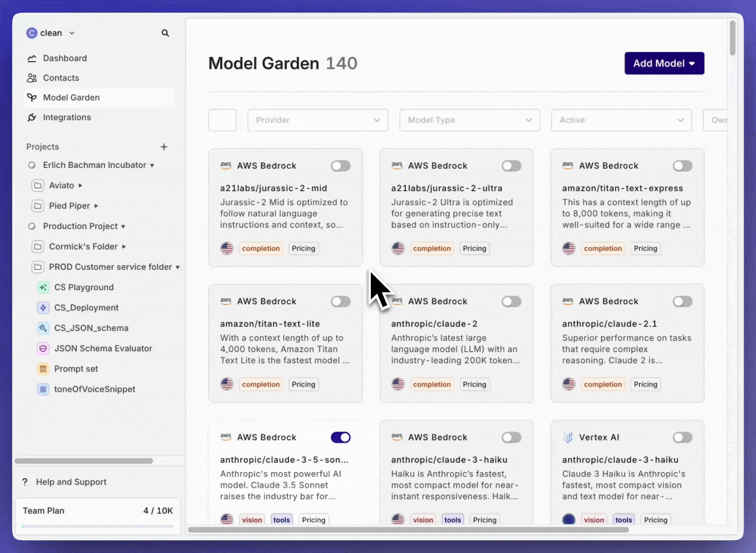
Task: Click the CS Playground green icon
Action: (43, 287)
